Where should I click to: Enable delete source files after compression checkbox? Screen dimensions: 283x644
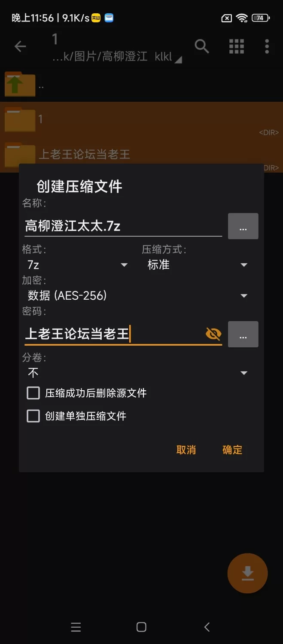[33, 393]
